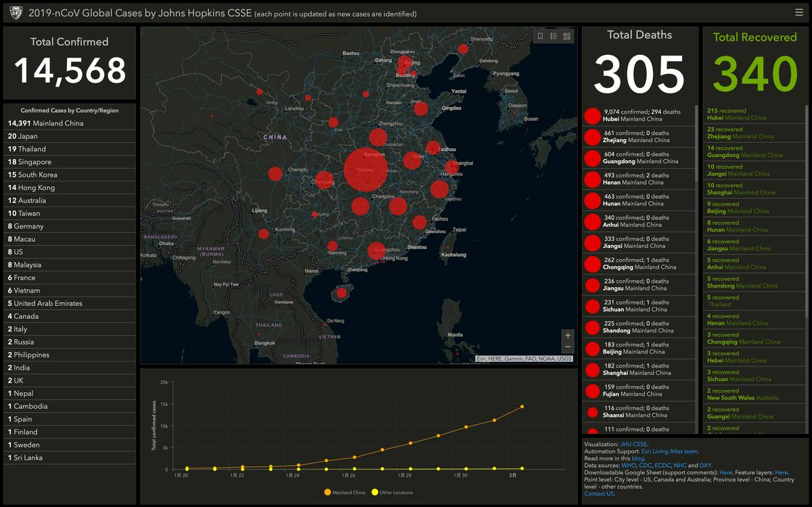Open the map bookmarks panel
812x507 pixels.
pyautogui.click(x=540, y=37)
